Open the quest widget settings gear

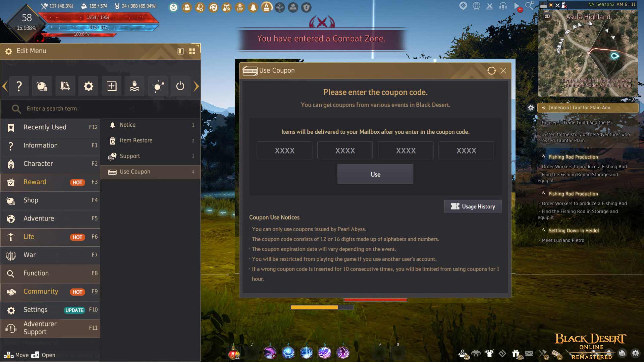[531, 108]
